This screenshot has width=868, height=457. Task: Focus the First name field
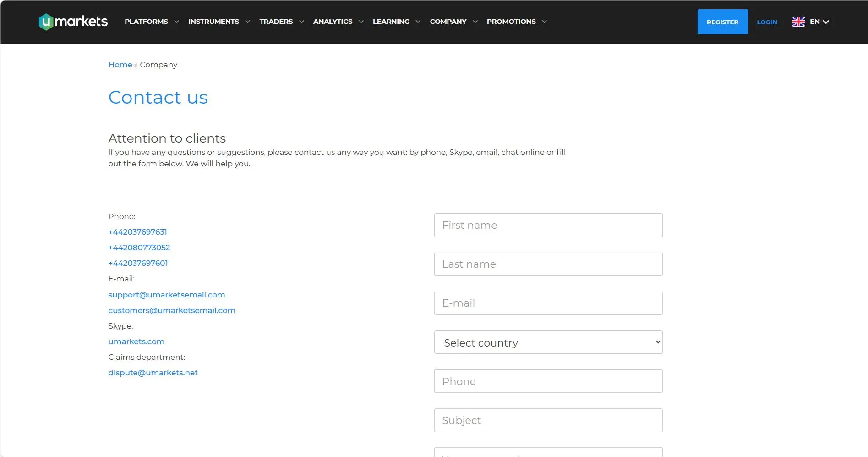coord(548,225)
